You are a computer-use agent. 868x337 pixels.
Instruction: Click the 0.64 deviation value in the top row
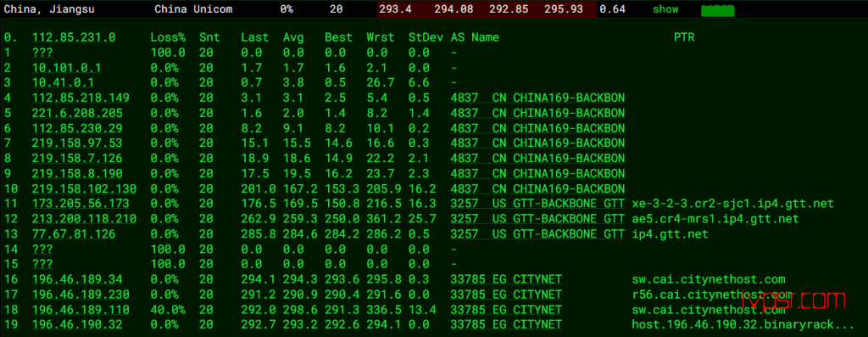(613, 9)
